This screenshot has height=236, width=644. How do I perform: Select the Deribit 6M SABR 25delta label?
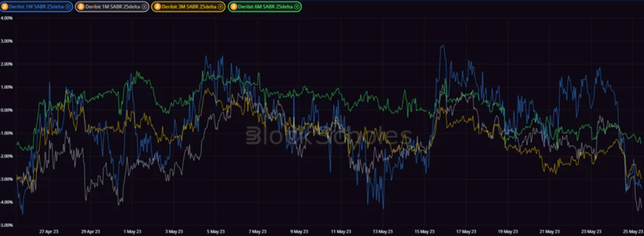(x=265, y=7)
